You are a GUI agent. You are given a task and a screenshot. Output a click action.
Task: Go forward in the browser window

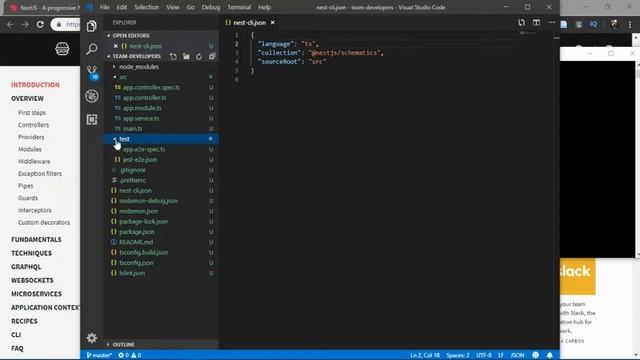(25, 24)
